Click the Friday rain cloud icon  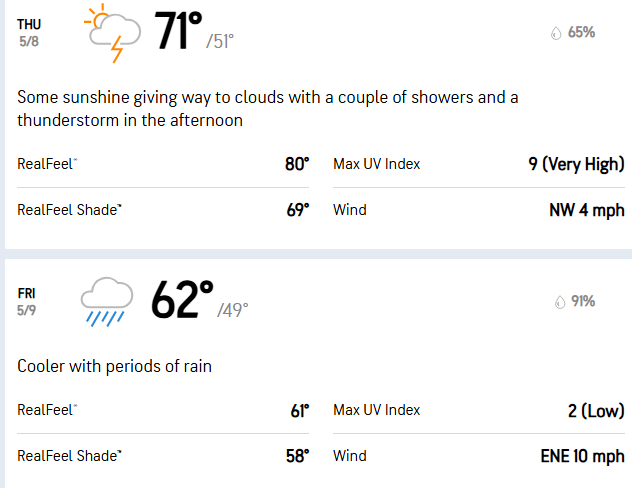[105, 301]
